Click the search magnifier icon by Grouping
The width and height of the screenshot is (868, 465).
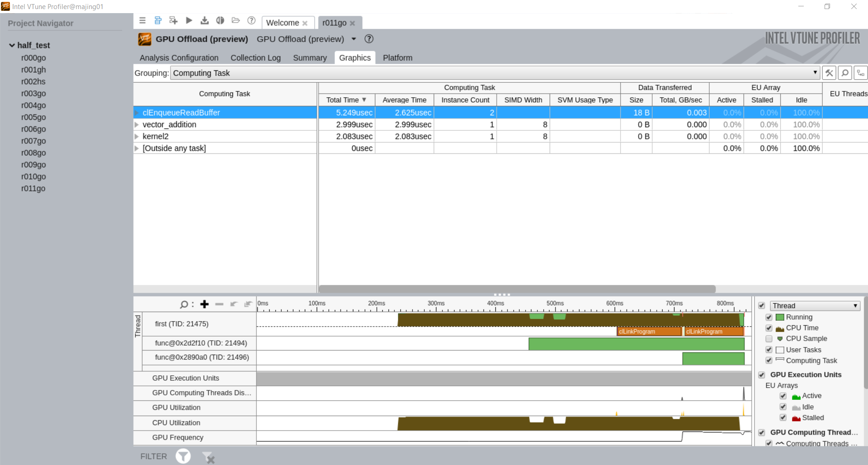pos(845,73)
